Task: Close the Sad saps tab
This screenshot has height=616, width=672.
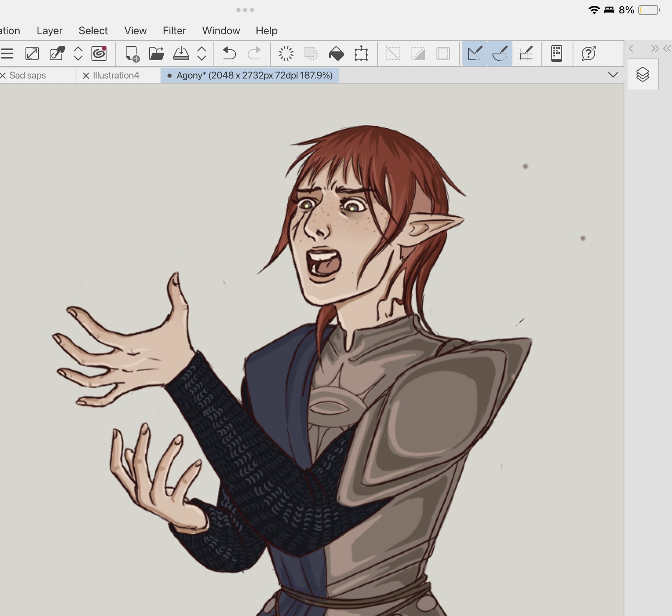Action: 3,75
